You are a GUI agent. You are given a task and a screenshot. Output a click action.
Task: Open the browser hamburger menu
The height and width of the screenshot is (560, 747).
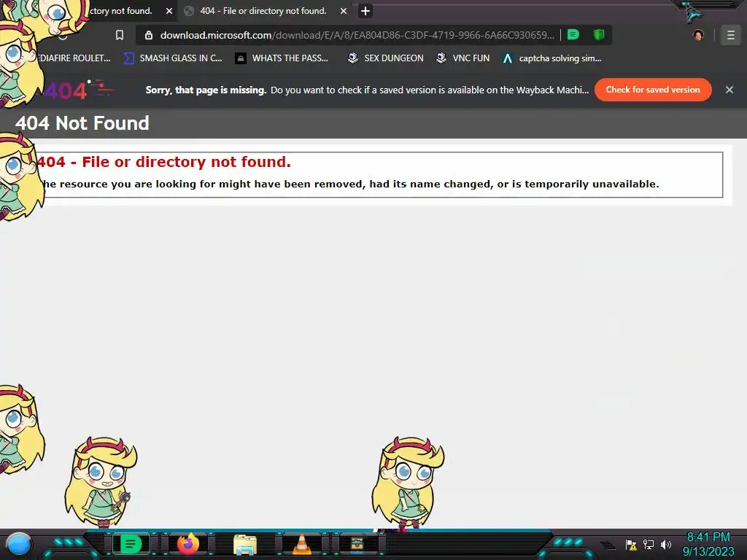(730, 35)
